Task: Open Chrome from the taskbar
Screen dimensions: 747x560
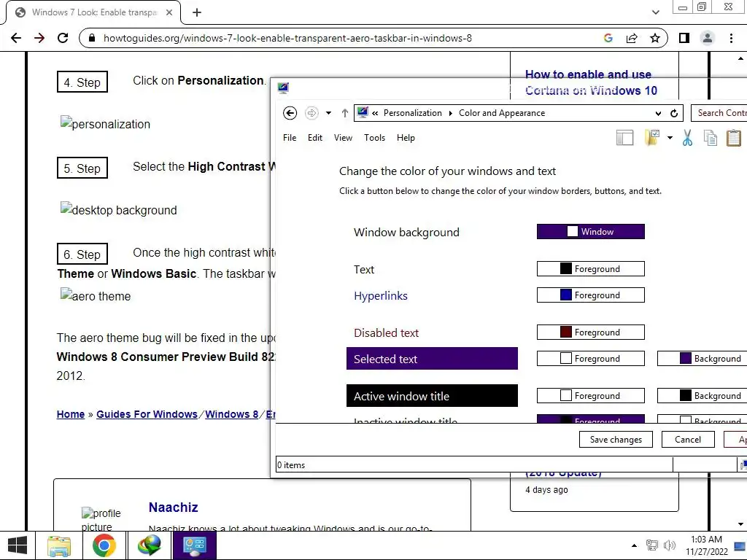Action: point(104,545)
